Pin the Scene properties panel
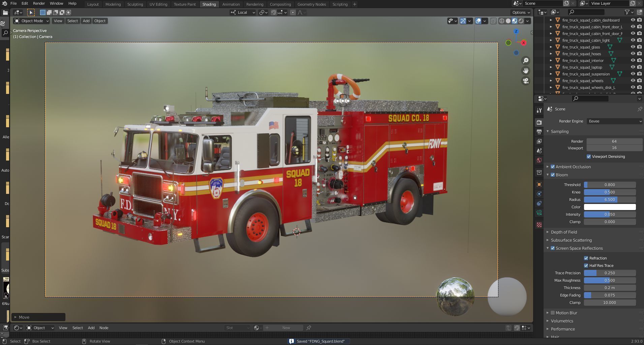This screenshot has height=345, width=644. pos(640,109)
